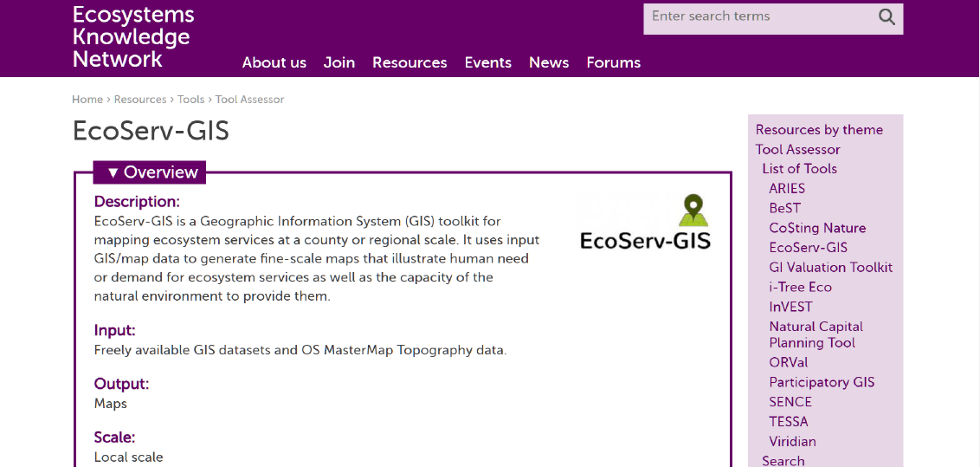Open the Events page
Image resolution: width=980 pixels, height=467 pixels.
click(487, 62)
